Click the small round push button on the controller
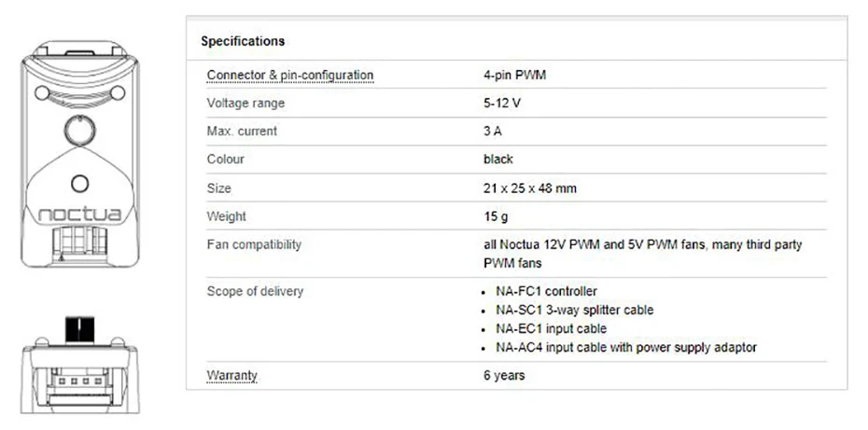This screenshot has height=430, width=868. tap(79, 184)
